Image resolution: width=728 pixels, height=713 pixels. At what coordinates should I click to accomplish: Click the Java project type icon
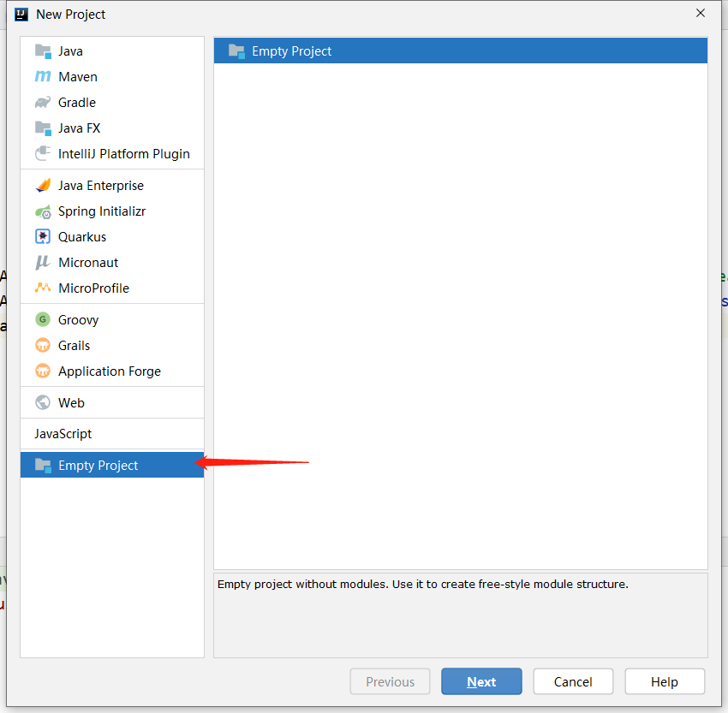tap(43, 51)
